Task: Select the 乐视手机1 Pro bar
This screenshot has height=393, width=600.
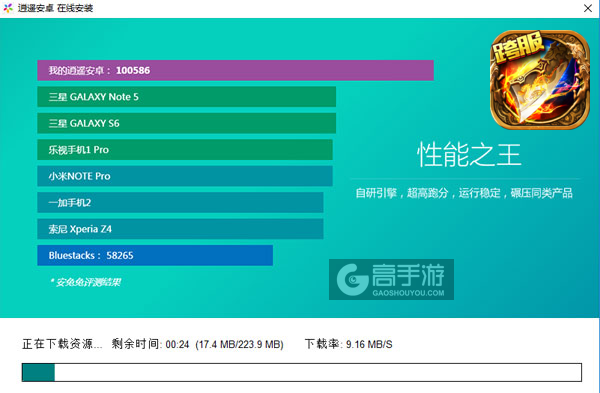Action: click(185, 150)
